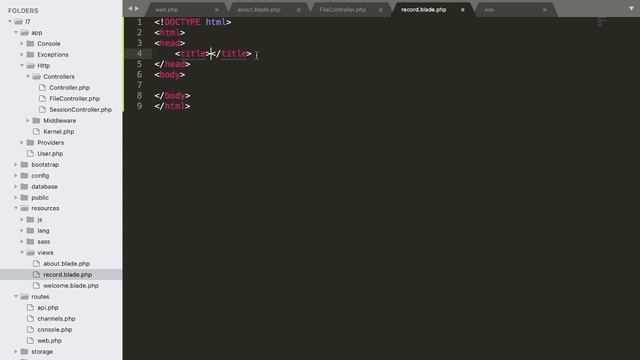Screen dimensions: 640x360
Task: Close the web.php tab
Action: point(217,10)
